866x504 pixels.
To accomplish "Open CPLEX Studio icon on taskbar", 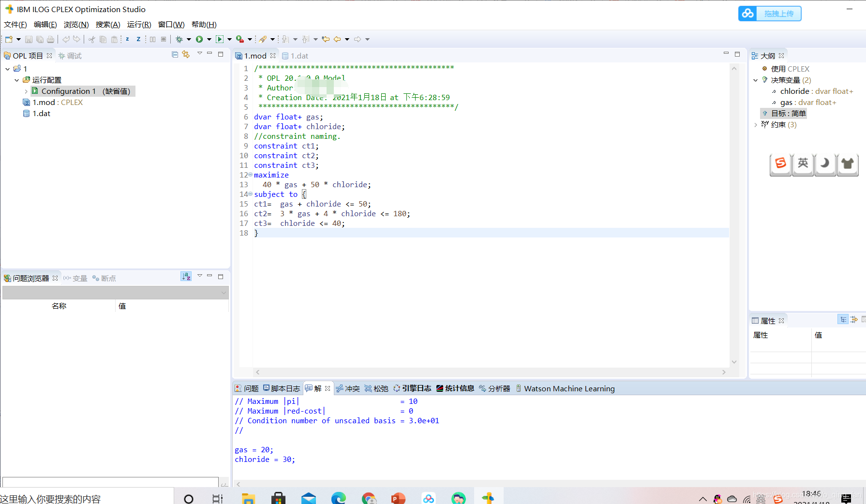I will 488,498.
